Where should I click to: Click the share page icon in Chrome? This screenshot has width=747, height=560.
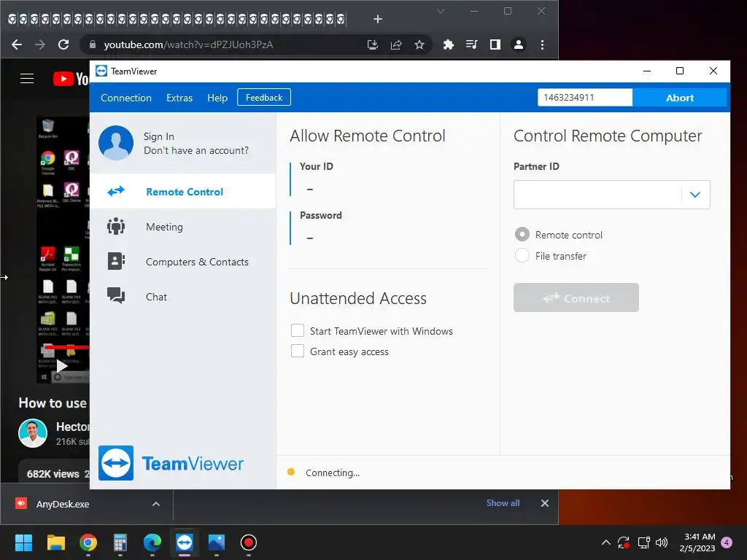pyautogui.click(x=396, y=44)
